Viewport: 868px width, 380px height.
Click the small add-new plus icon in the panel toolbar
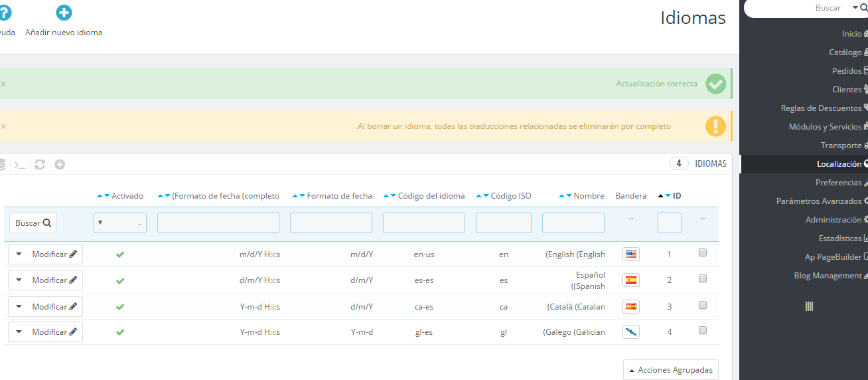click(x=60, y=164)
